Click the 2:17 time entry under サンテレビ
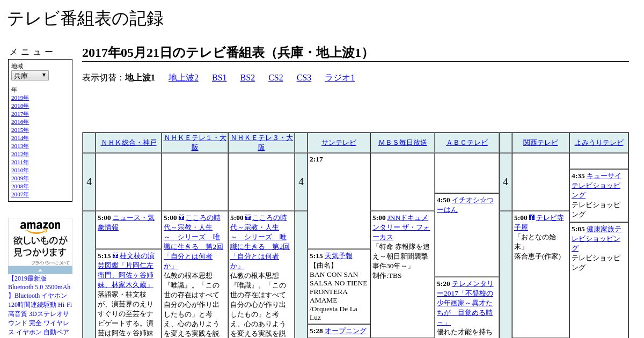 316,159
